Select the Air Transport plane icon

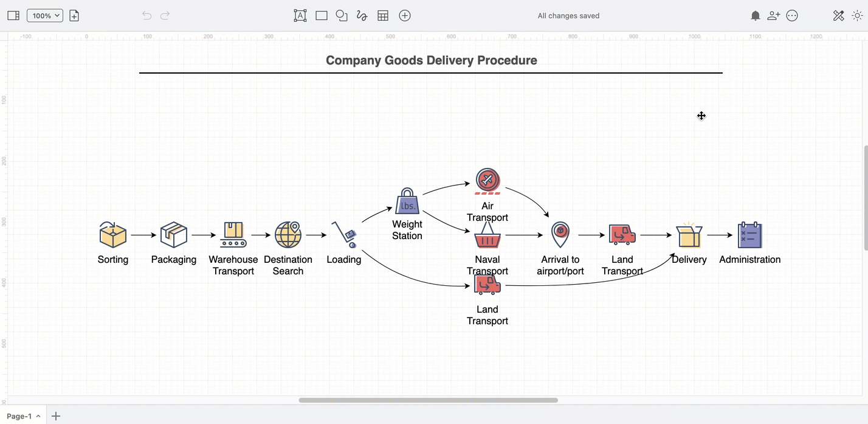pos(487,181)
